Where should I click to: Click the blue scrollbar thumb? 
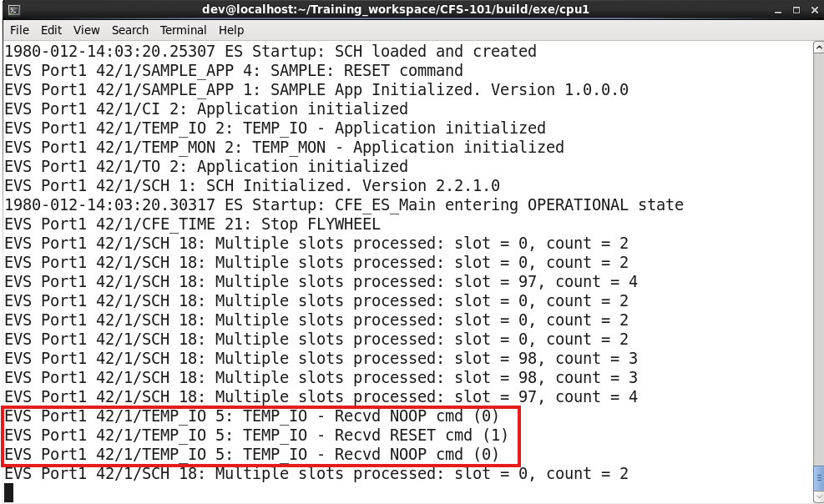(817, 477)
